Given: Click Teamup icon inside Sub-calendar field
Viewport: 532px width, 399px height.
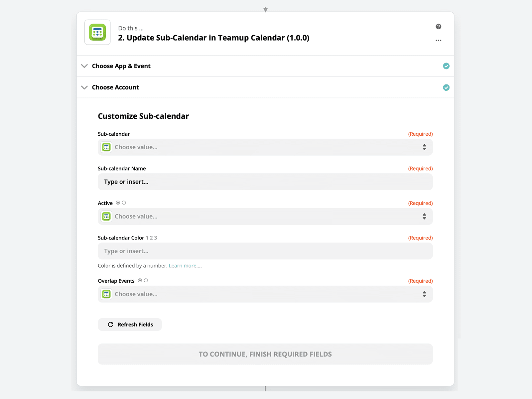Looking at the screenshot, I should [x=106, y=147].
